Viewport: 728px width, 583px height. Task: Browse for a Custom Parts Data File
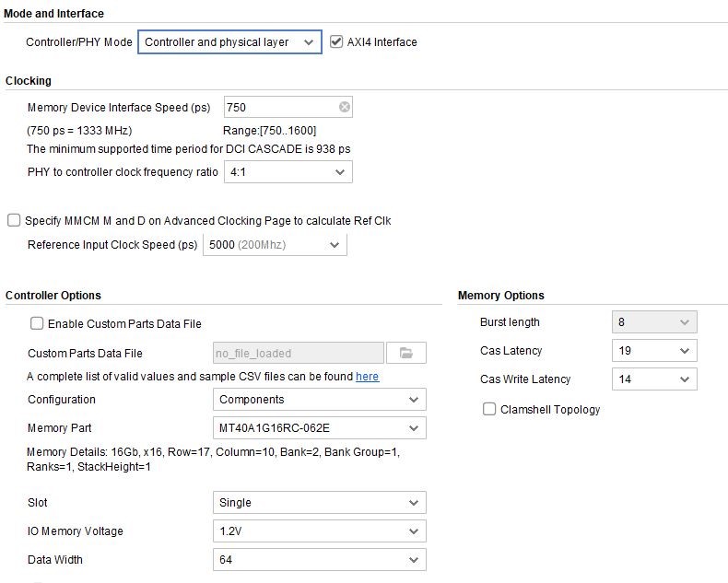coord(406,353)
